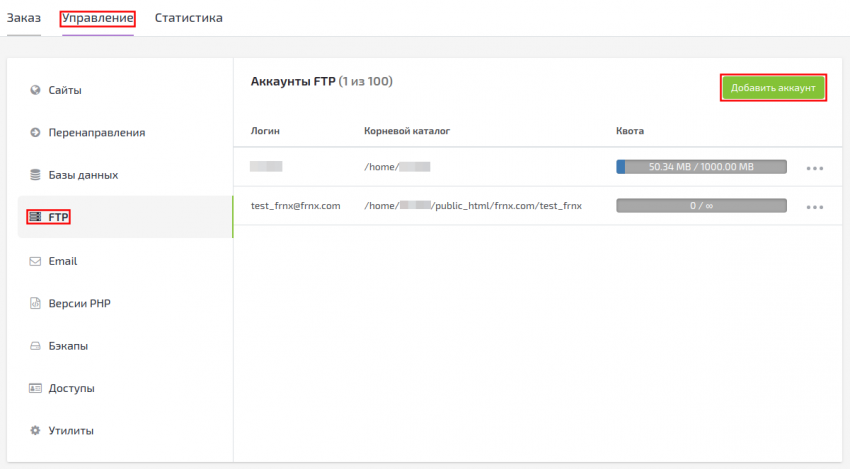This screenshot has width=850, height=469.
Task: Click the 50.34 MB / 1000.00 MB quota bar
Action: tap(701, 167)
